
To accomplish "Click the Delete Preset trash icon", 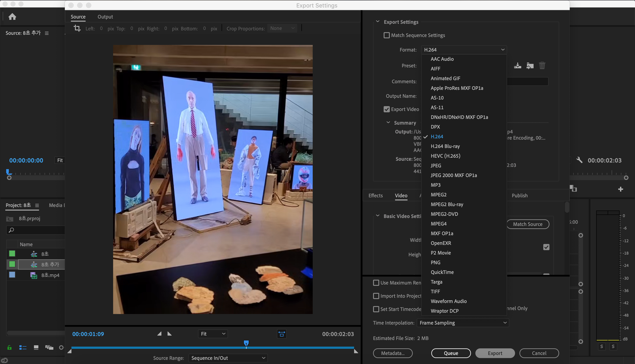I will pos(542,65).
